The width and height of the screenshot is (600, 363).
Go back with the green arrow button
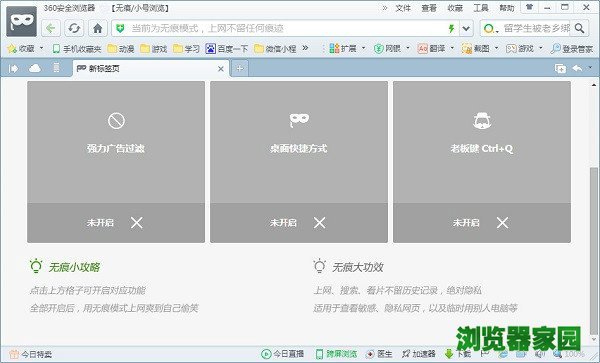tap(51, 28)
